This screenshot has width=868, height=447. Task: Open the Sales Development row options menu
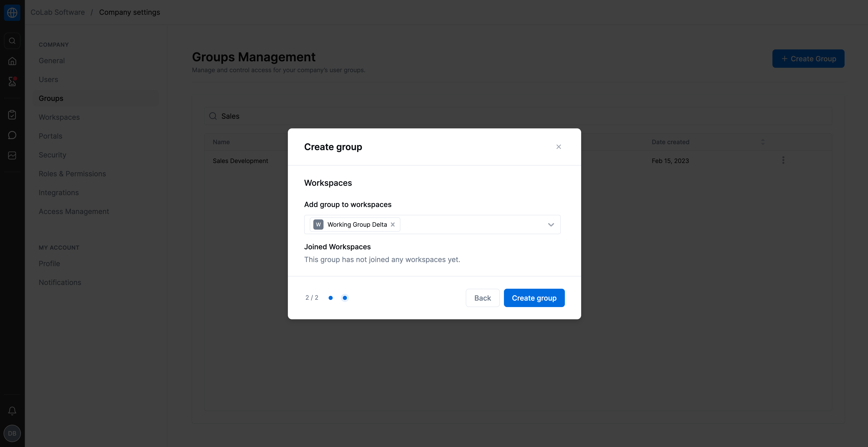click(783, 160)
